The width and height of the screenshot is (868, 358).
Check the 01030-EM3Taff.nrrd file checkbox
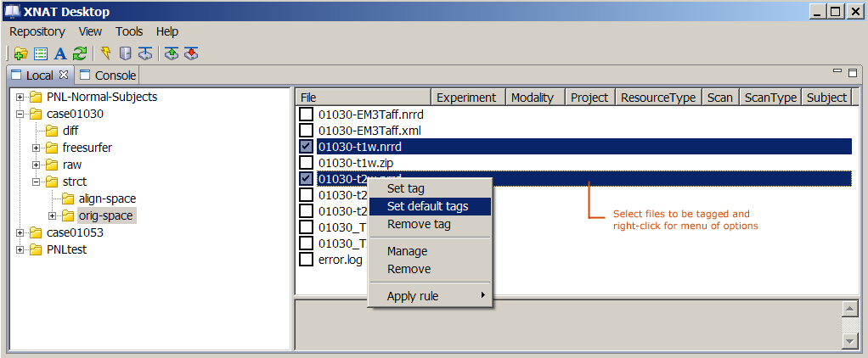point(307,115)
